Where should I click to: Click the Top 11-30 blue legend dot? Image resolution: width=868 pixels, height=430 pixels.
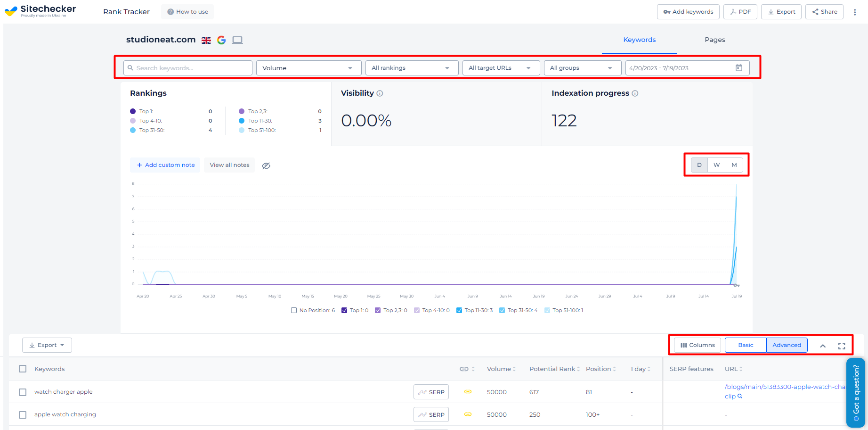pos(242,121)
